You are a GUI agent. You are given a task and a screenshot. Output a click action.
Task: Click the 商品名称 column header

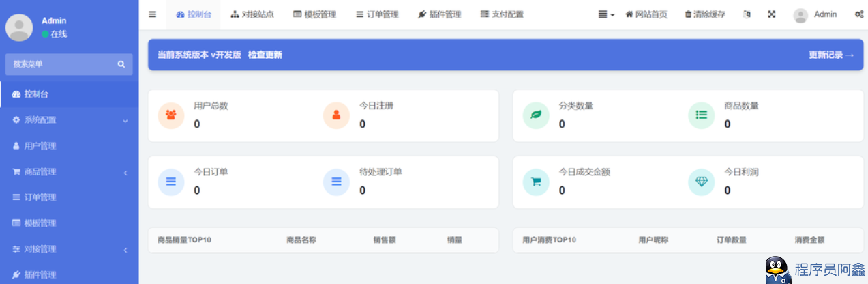click(301, 240)
